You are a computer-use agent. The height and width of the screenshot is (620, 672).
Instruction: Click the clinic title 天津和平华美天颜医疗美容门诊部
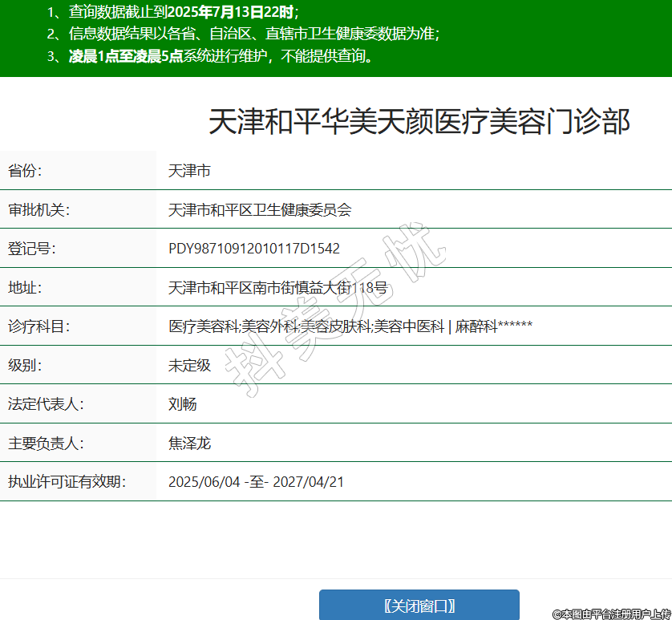(419, 122)
